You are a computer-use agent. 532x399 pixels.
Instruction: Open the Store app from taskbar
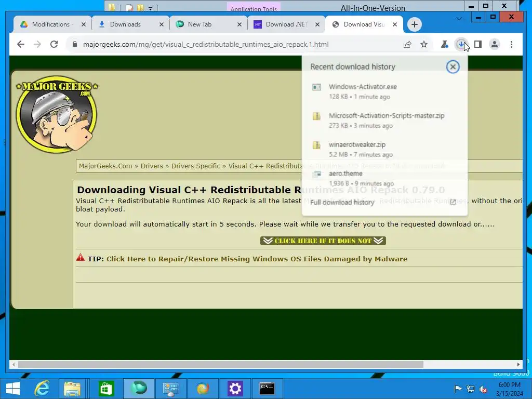point(106,389)
